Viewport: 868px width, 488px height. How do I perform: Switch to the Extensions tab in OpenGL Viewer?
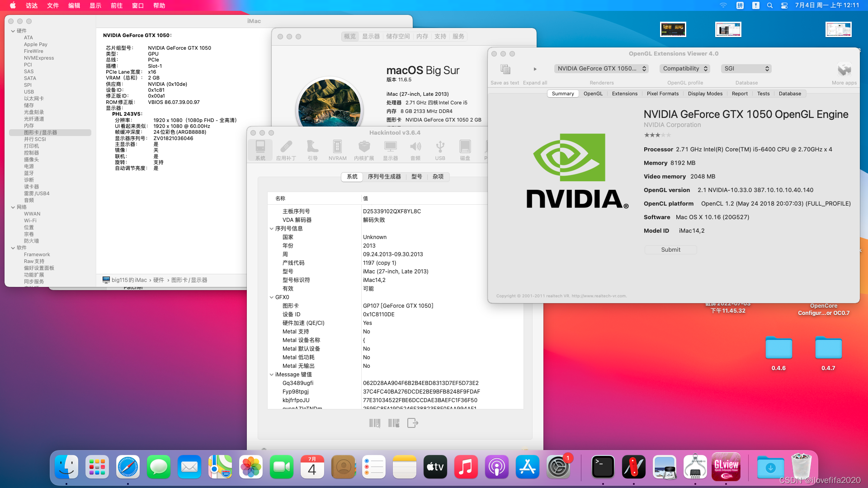(624, 94)
